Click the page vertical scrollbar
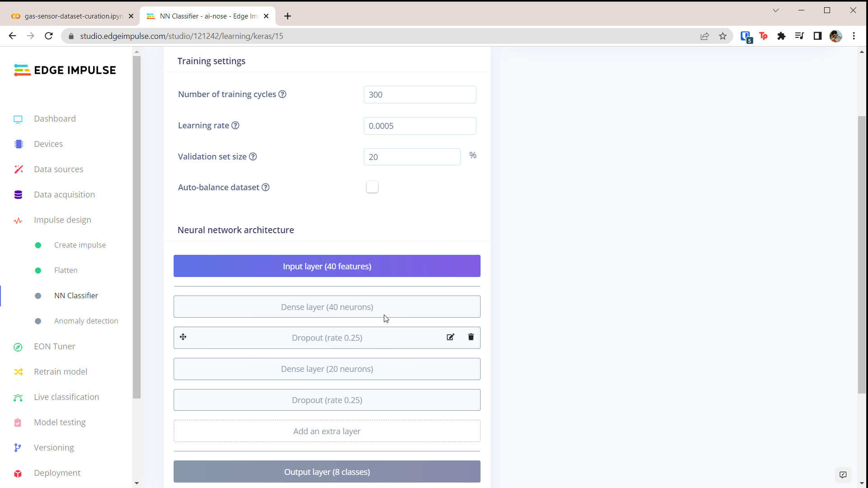 [862, 253]
